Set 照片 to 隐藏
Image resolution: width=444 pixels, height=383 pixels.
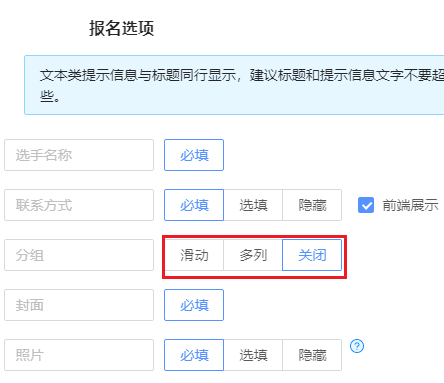[x=312, y=355]
